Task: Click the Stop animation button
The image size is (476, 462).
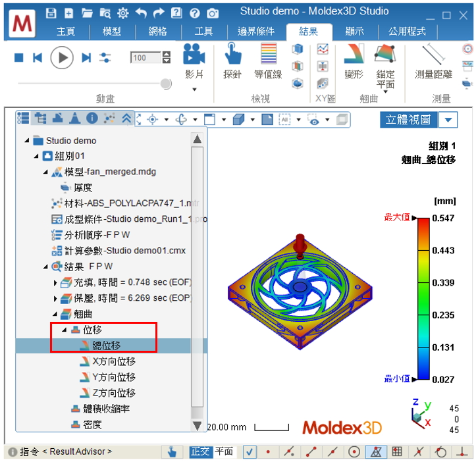Action: pyautogui.click(x=19, y=58)
